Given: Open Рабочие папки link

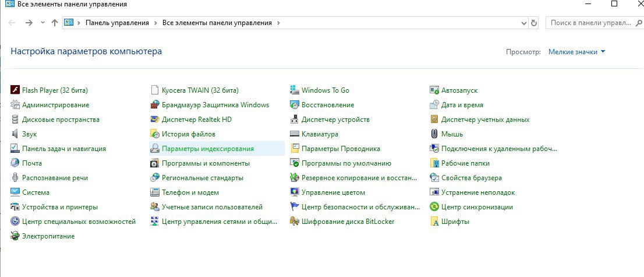Looking at the screenshot, I should [x=465, y=163].
